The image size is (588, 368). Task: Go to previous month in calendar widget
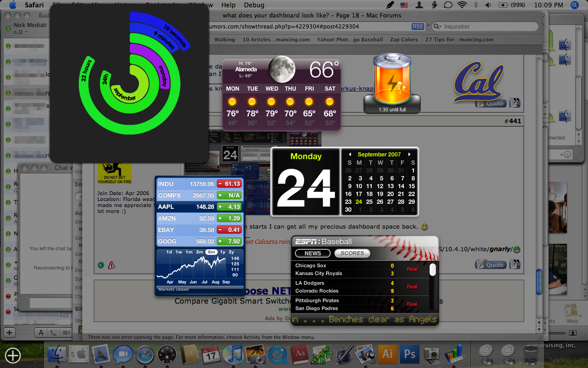click(350, 155)
